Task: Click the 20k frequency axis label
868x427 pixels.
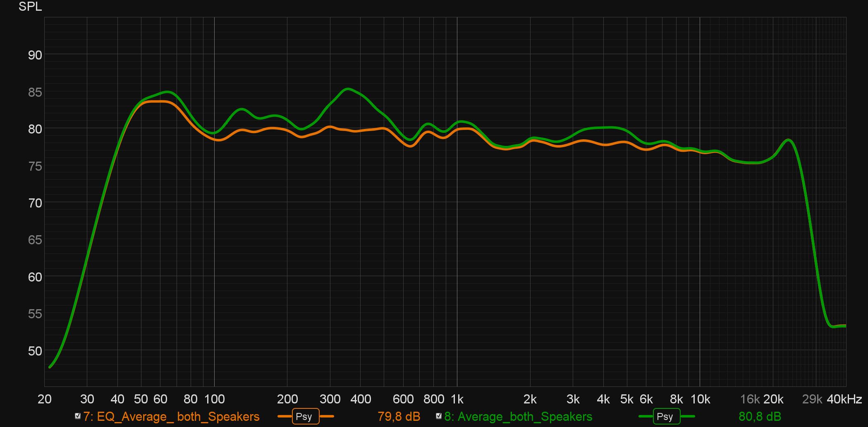Action: coord(774,399)
